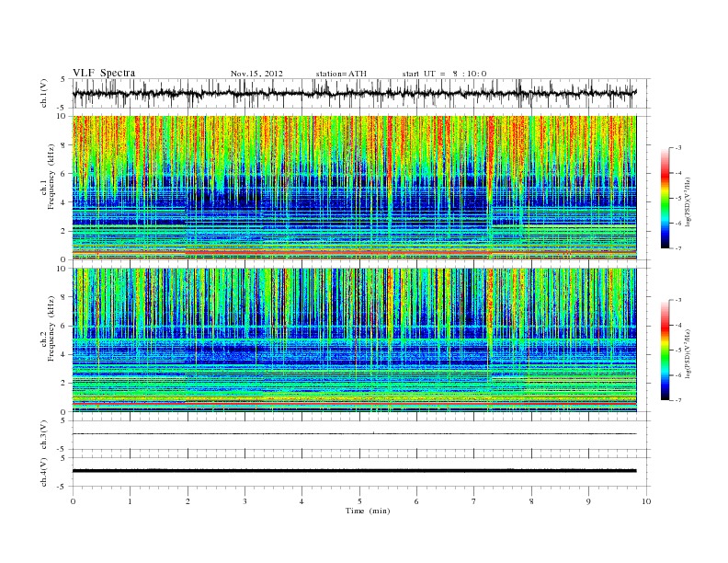This screenshot has height=563, width=728.
Task: Click the "station=ATH" header text
Action: coord(341,74)
